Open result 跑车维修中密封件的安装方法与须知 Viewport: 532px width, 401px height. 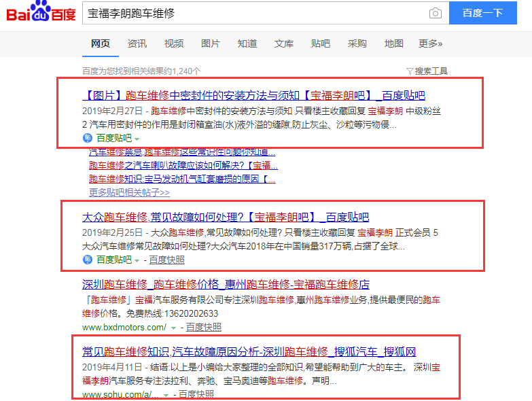click(253, 95)
